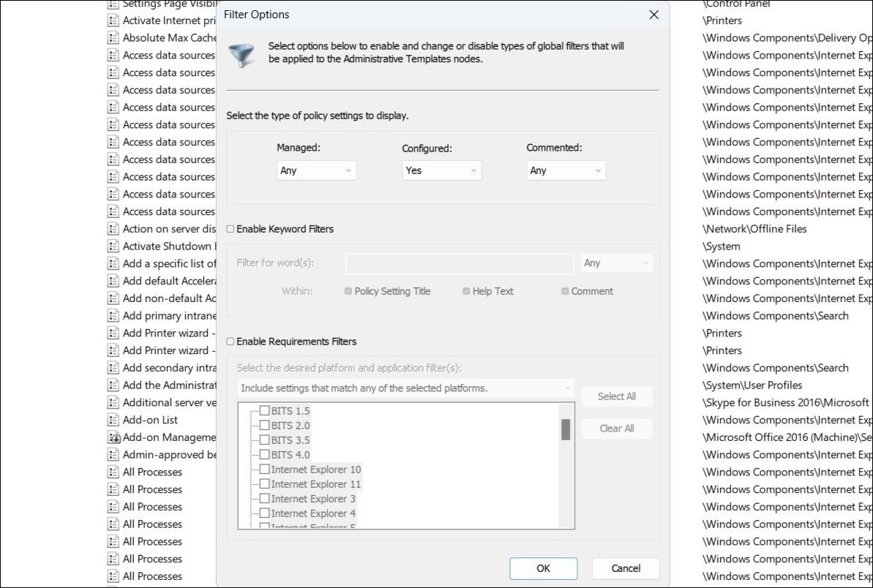
Task: Open the Managed dropdown
Action: (316, 170)
